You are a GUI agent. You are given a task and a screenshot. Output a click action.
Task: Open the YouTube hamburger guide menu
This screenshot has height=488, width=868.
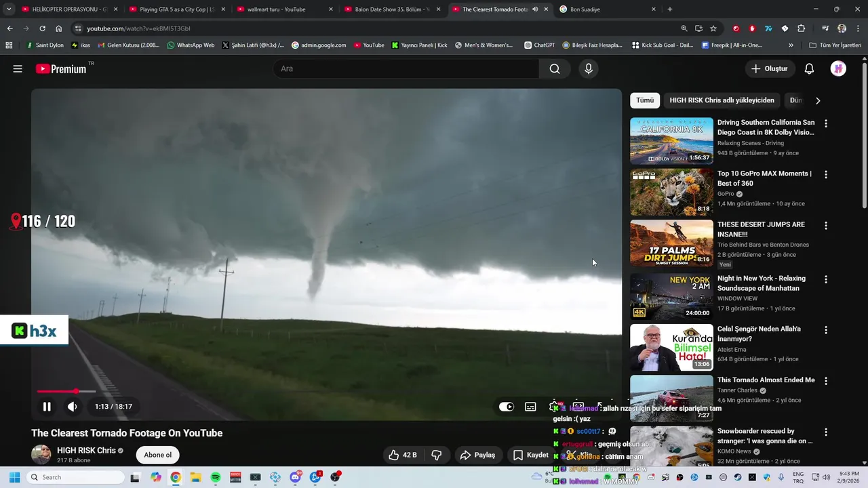click(18, 68)
